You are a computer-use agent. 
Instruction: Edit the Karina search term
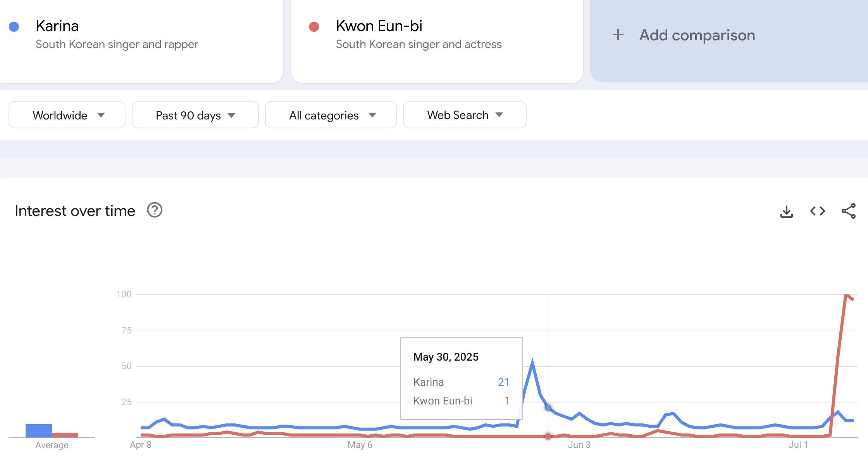pyautogui.click(x=57, y=26)
